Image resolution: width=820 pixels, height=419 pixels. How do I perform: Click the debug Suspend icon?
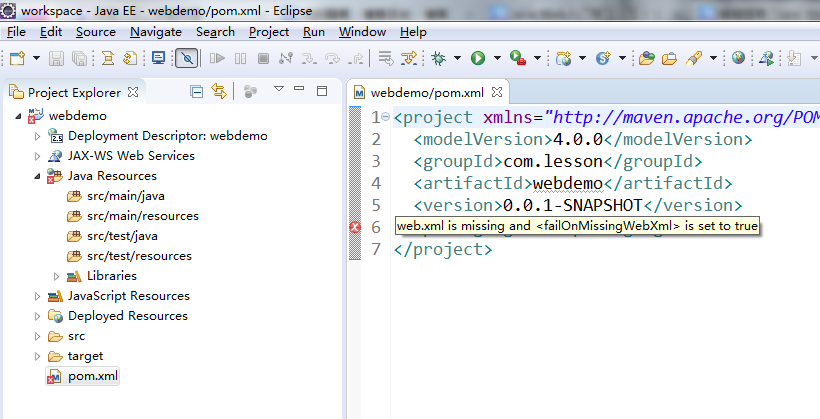(240, 58)
